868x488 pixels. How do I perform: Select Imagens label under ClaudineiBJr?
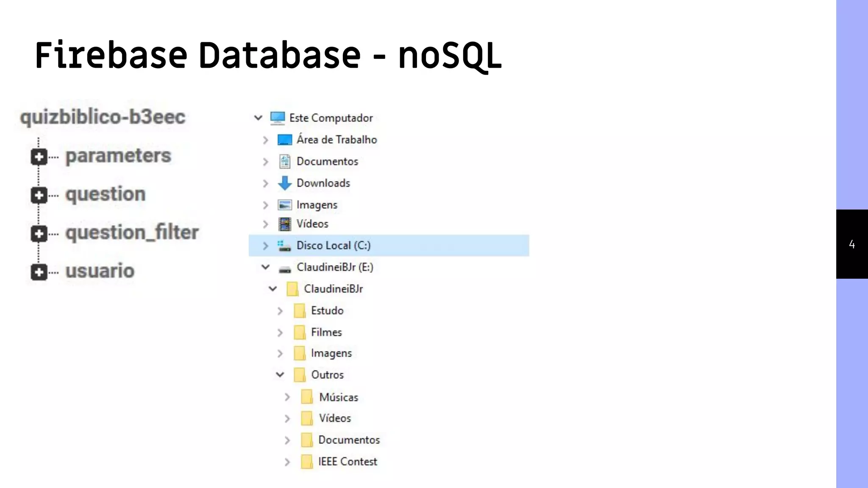[x=331, y=353]
